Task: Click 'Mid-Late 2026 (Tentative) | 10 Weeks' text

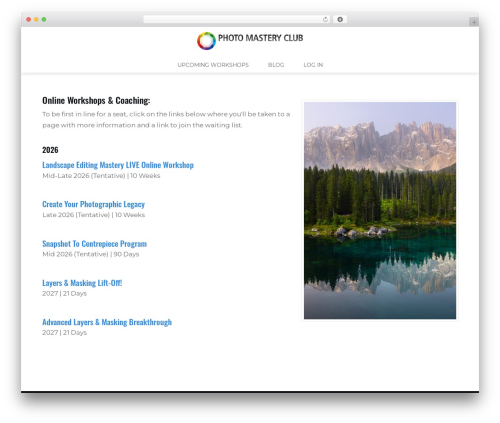Action: pyautogui.click(x=101, y=176)
